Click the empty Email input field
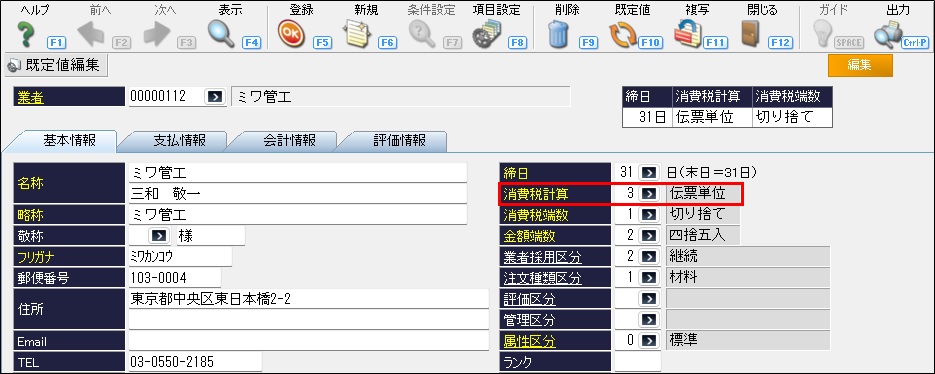The image size is (935, 374). click(x=308, y=341)
